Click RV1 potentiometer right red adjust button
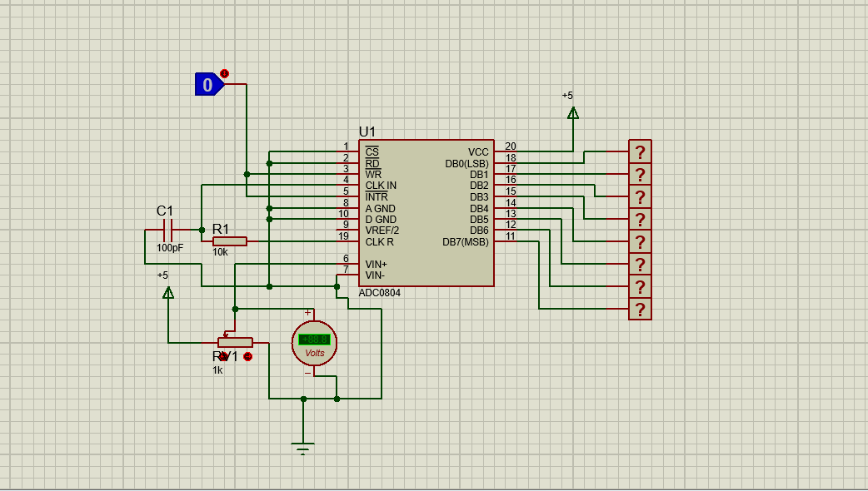 coord(248,357)
